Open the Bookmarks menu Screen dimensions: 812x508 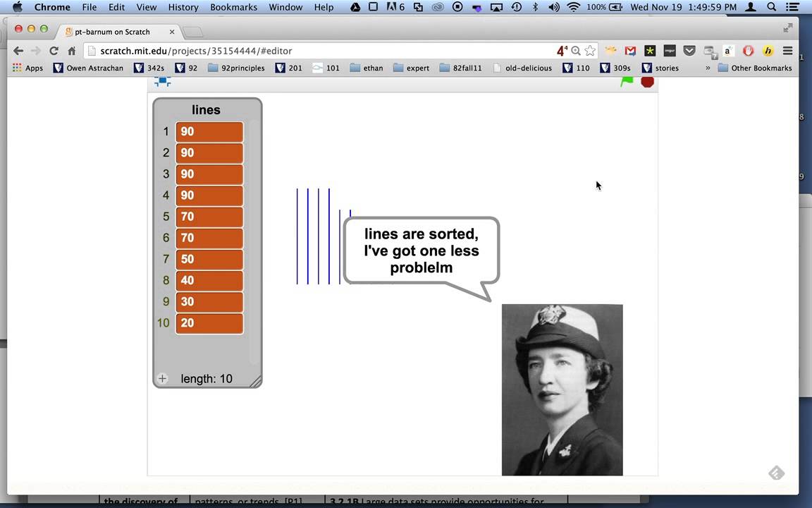[x=233, y=7]
